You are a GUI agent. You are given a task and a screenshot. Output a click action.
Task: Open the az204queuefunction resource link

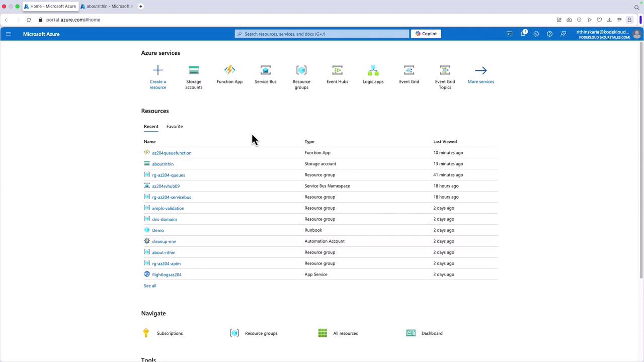coord(172,153)
